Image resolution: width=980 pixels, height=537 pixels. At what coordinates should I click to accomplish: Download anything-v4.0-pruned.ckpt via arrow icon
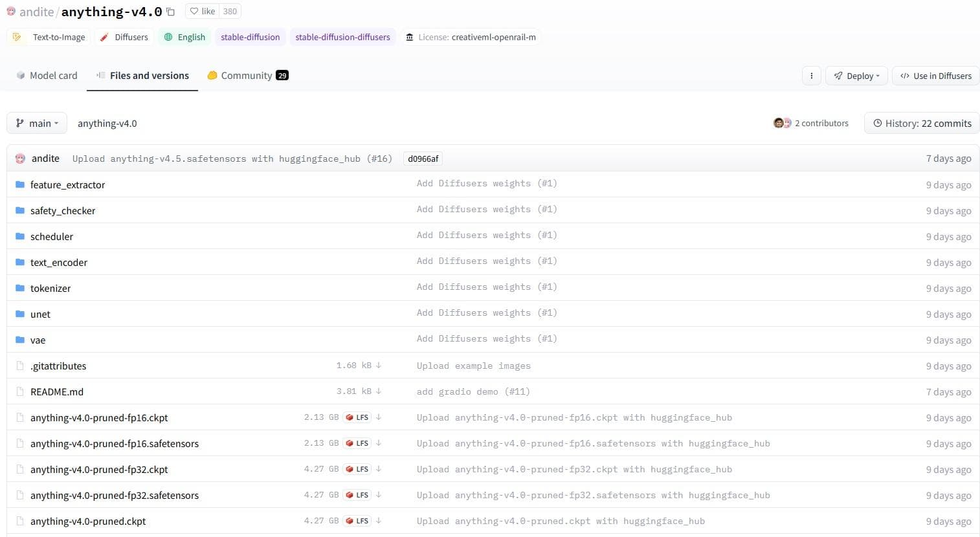point(379,521)
